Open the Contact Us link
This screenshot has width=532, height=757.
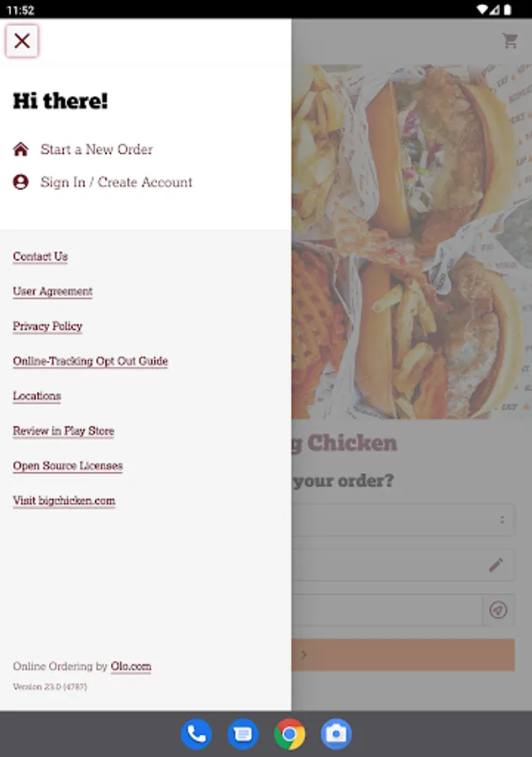coord(40,257)
